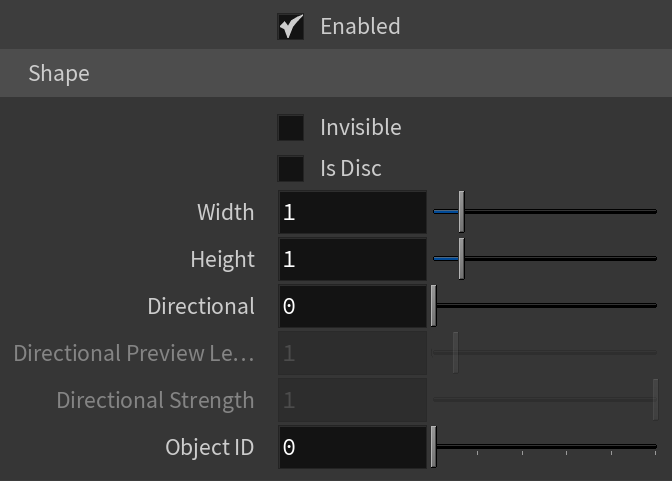Click the Object ID slider handle
The width and height of the screenshot is (672, 481).
point(434,447)
